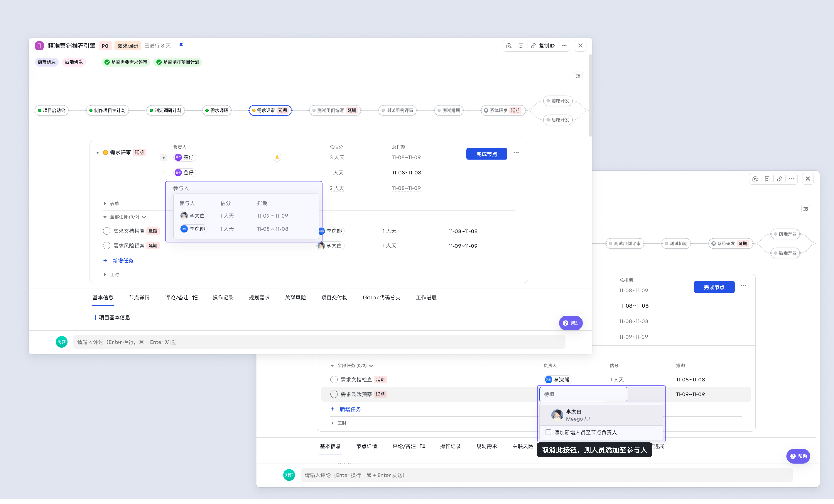Switch to 节点详情 tab in front window
This screenshot has height=504, width=834.
(139, 298)
